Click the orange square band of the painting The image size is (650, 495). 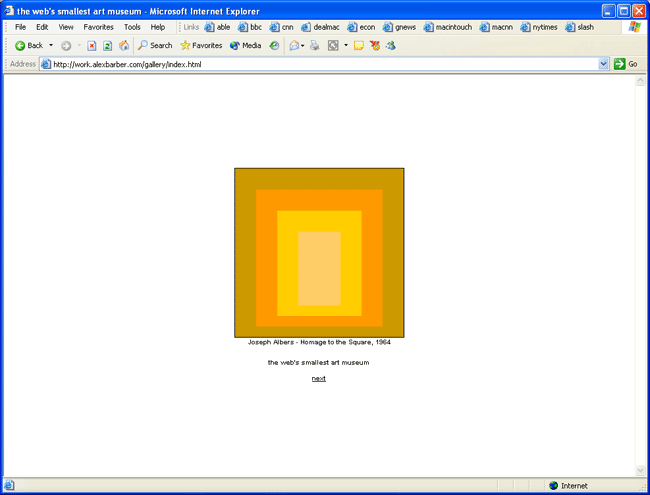coord(319,200)
